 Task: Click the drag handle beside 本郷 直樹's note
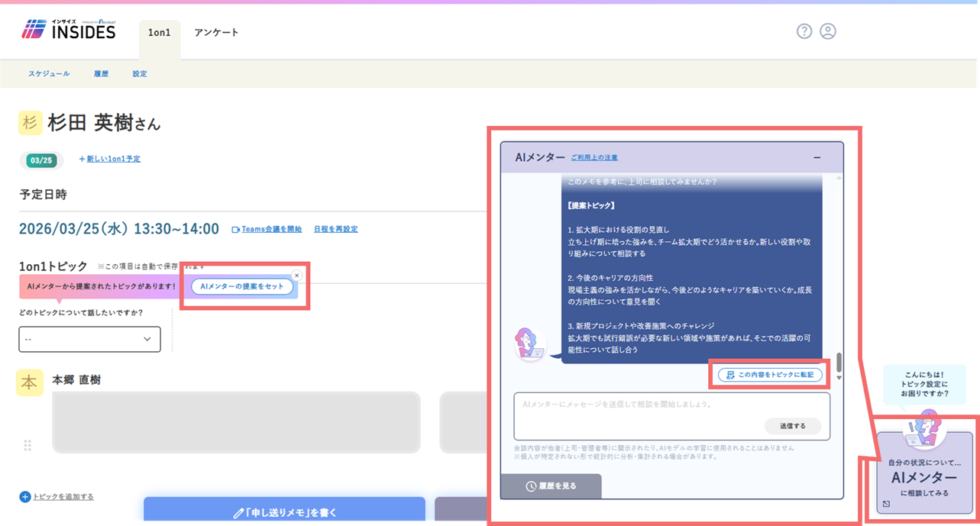[27, 445]
